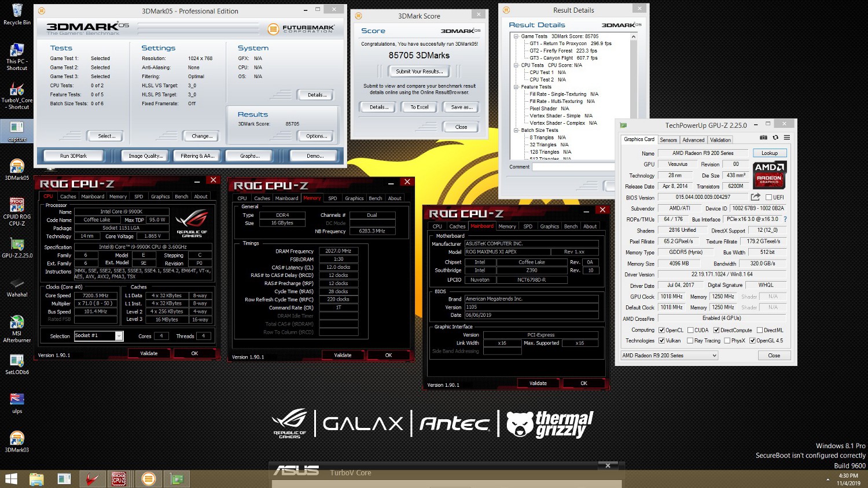Click the To Excel button
Viewport: 868px width, 488px height.
tap(420, 107)
